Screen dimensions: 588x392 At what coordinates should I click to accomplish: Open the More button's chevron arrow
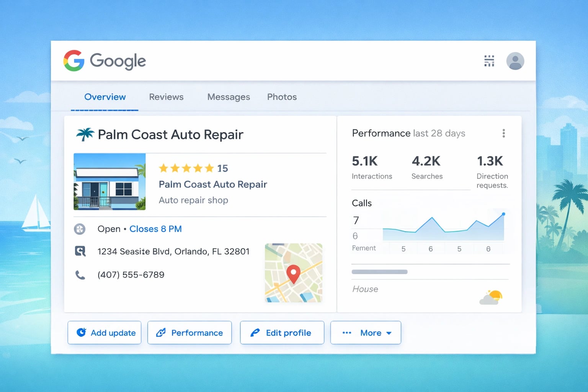point(390,333)
